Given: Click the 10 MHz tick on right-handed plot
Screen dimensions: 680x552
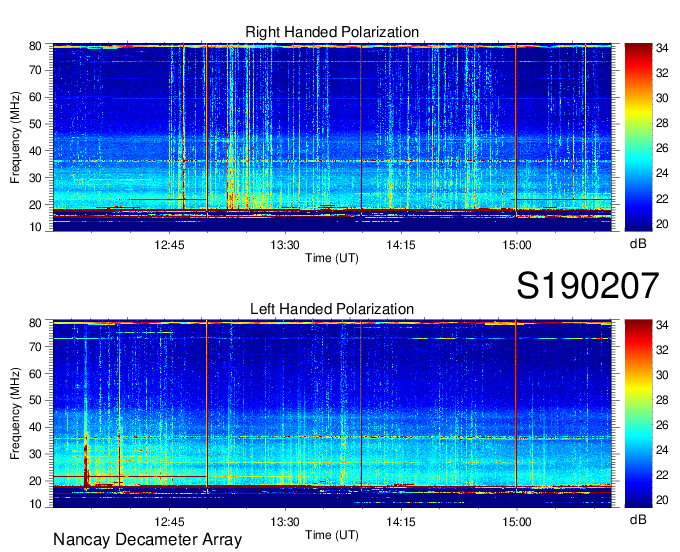Looking at the screenshot, I should [35, 227].
